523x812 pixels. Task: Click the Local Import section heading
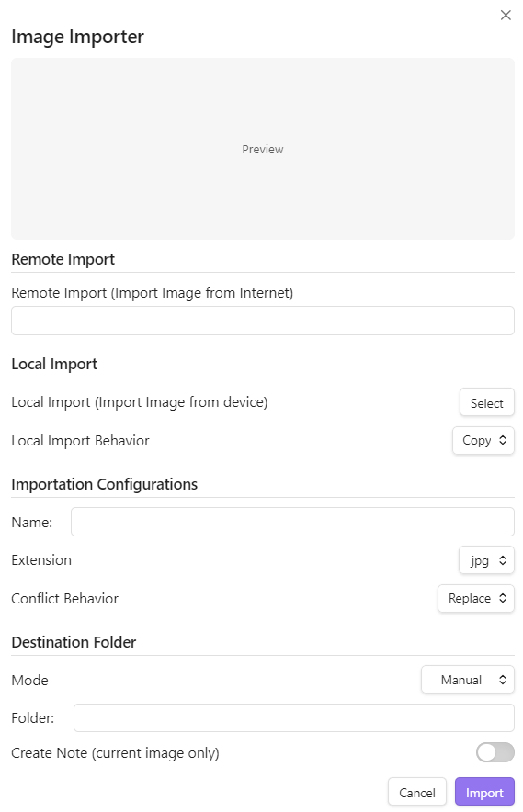pos(54,364)
